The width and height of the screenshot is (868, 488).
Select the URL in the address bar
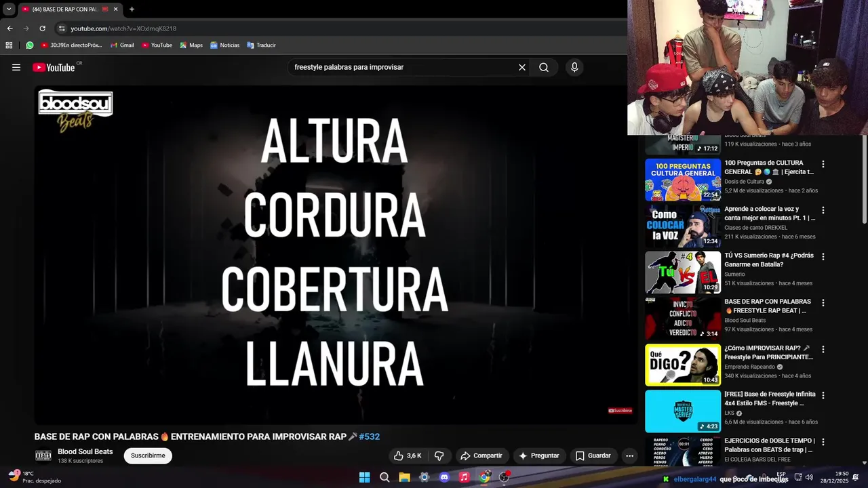[123, 28]
